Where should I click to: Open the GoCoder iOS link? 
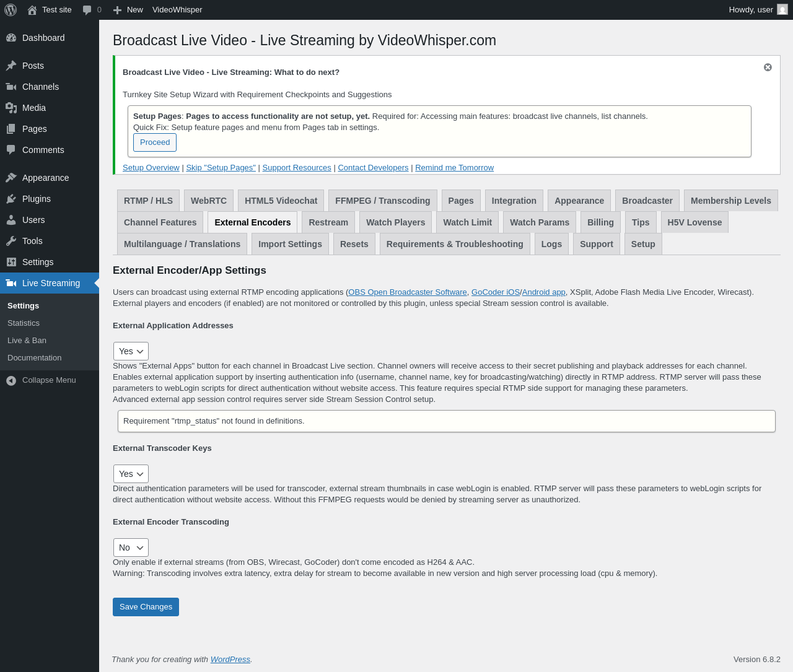pyautogui.click(x=496, y=292)
